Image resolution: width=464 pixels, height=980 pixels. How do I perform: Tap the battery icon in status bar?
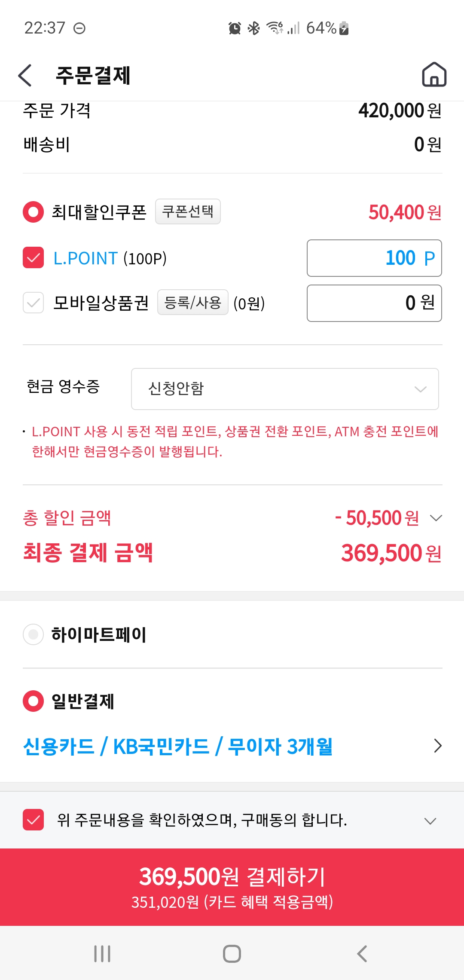[x=344, y=28]
